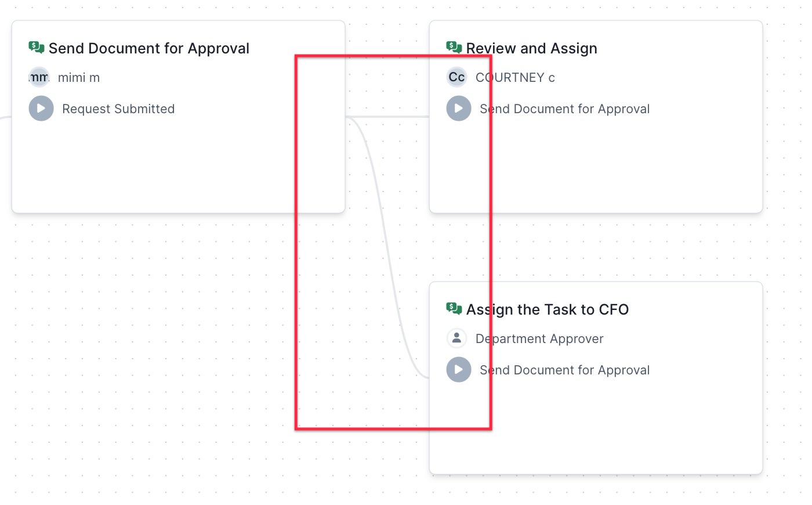The height and width of the screenshot is (505, 812).
Task: Click the green money-chat icon on the Send Document for Approval card
Action: pyautogui.click(x=37, y=48)
